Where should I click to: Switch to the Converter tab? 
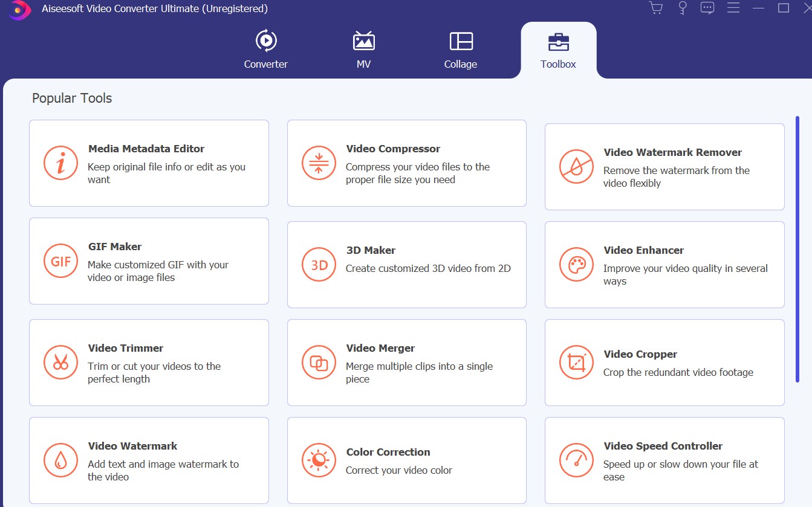pos(266,50)
